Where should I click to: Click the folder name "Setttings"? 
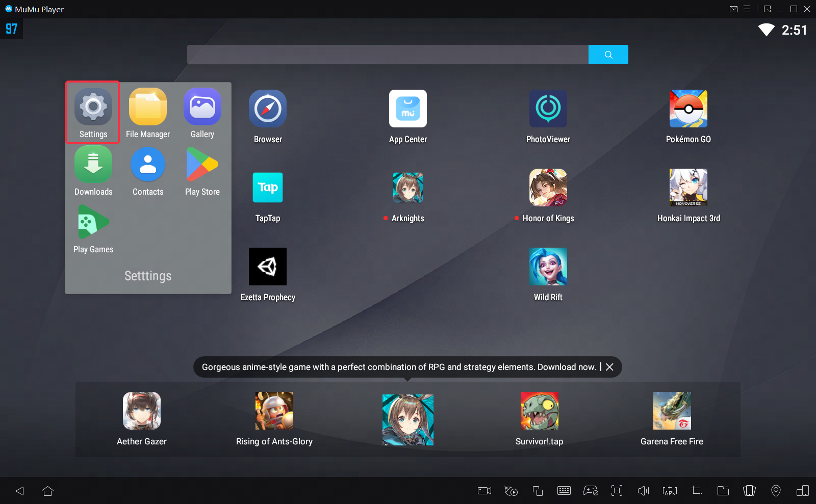pos(148,276)
